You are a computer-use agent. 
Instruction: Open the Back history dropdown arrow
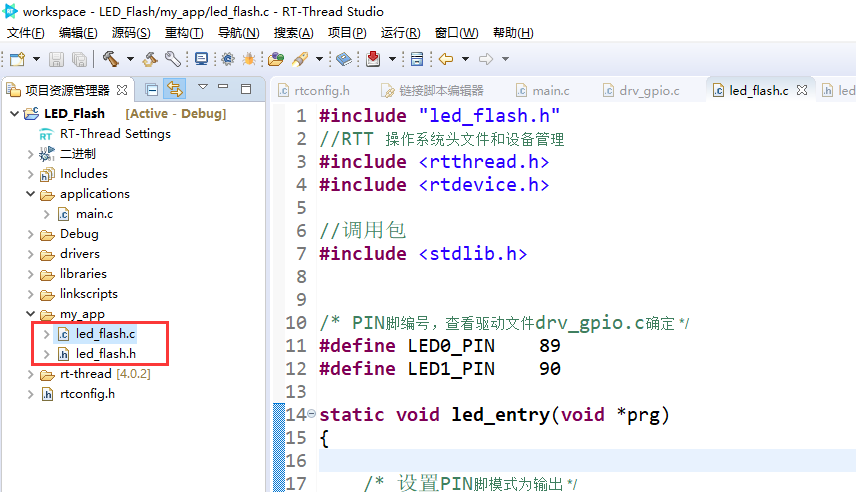click(465, 59)
